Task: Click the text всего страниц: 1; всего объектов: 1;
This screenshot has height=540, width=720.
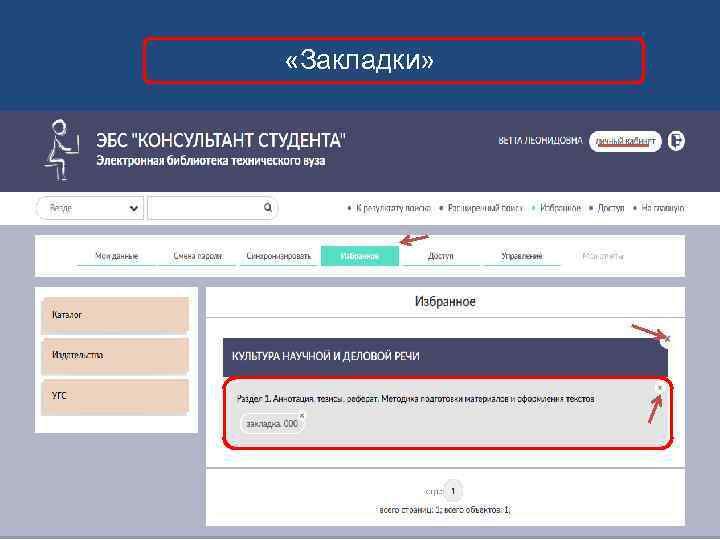Action: click(x=445, y=510)
